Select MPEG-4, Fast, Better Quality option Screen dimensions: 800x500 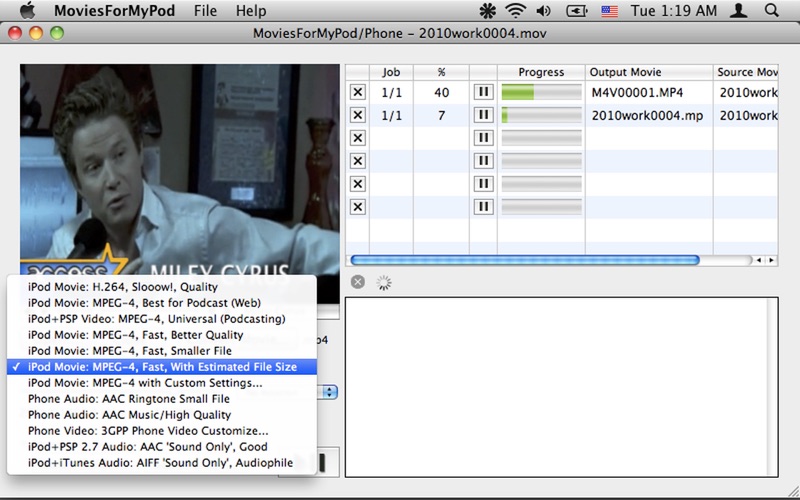click(135, 335)
